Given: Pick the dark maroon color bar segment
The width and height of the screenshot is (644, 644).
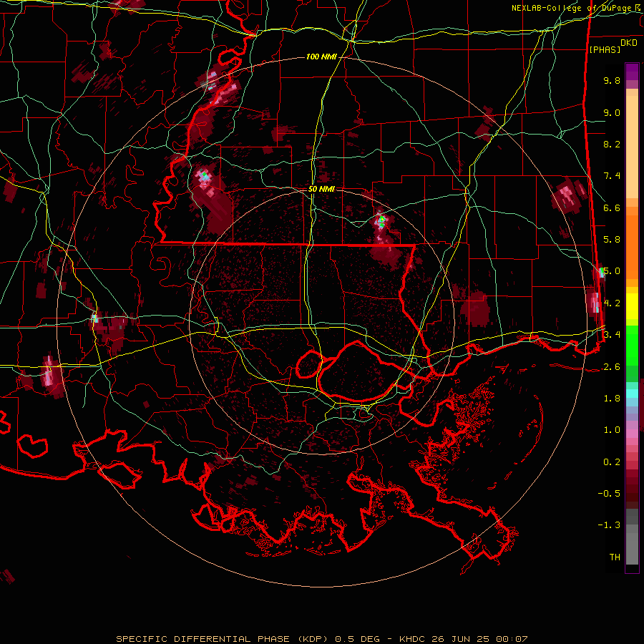Looking at the screenshot, I should [632, 490].
